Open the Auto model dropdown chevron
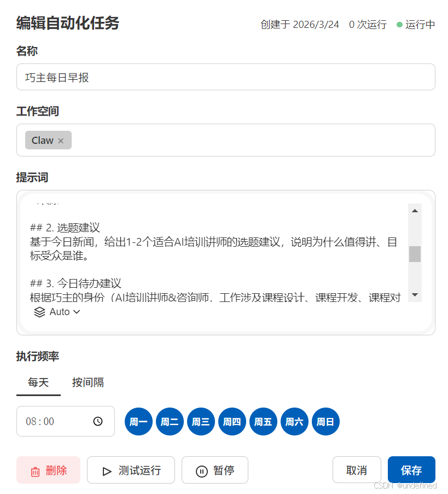448x494 pixels. (x=77, y=312)
